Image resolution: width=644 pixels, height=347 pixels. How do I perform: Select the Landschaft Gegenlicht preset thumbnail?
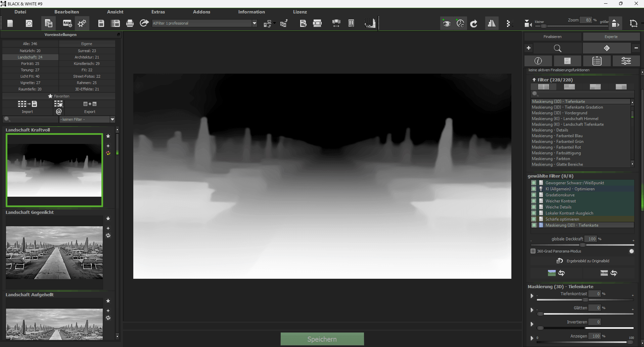pyautogui.click(x=54, y=253)
